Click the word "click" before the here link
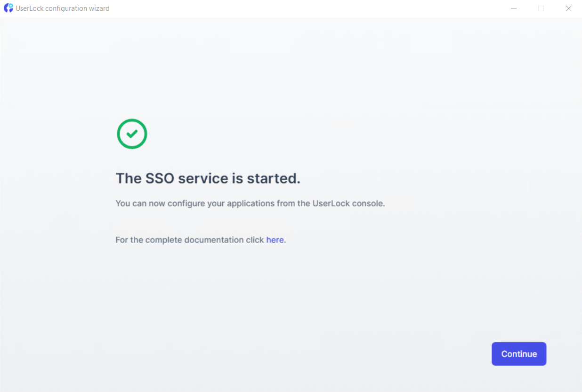 click(255, 240)
